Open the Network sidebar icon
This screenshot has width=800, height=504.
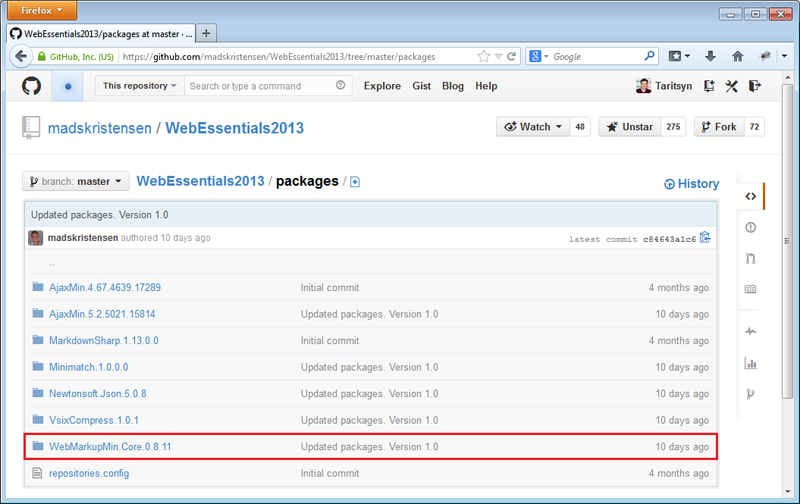[x=751, y=394]
